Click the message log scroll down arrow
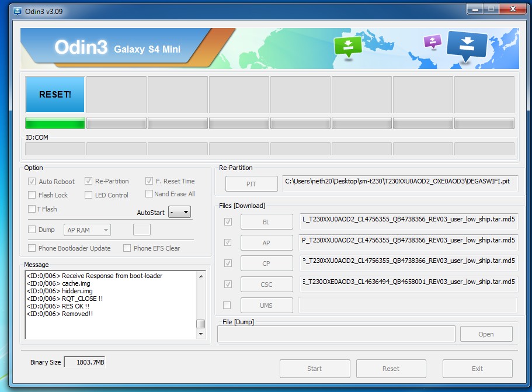 pyautogui.click(x=201, y=334)
